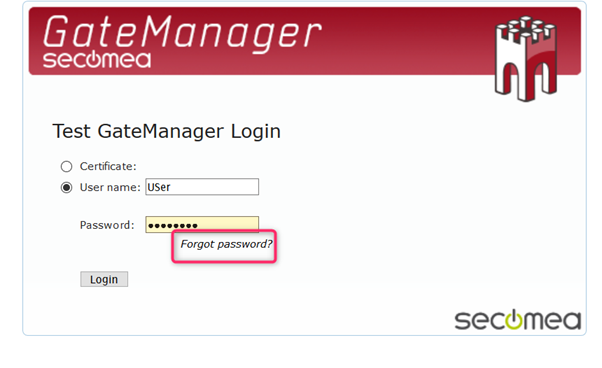Screen dimensions: 602x368
Task: Focus the User name input field
Action: pyautogui.click(x=202, y=187)
